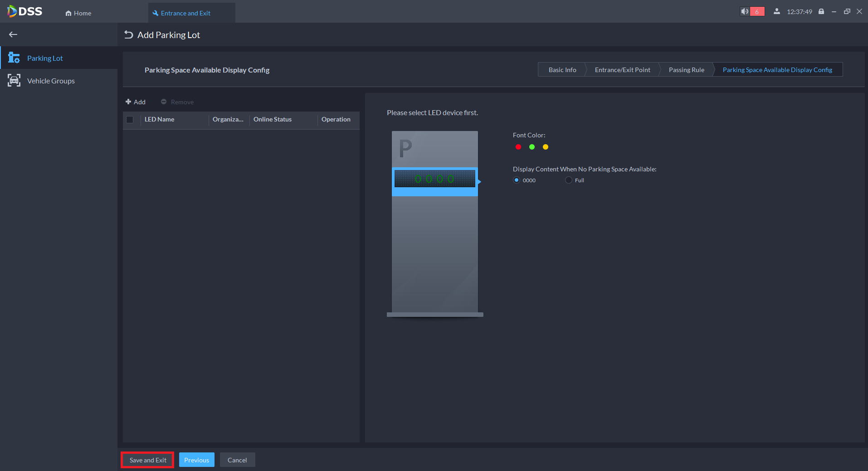This screenshot has width=868, height=471.
Task: Click the left back arrow icon
Action: tap(13, 34)
